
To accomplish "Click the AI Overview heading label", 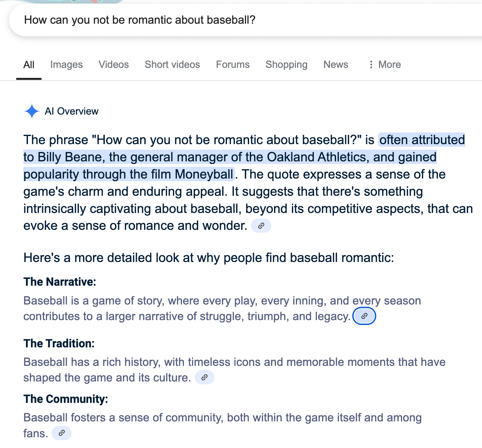I will pos(71,111).
